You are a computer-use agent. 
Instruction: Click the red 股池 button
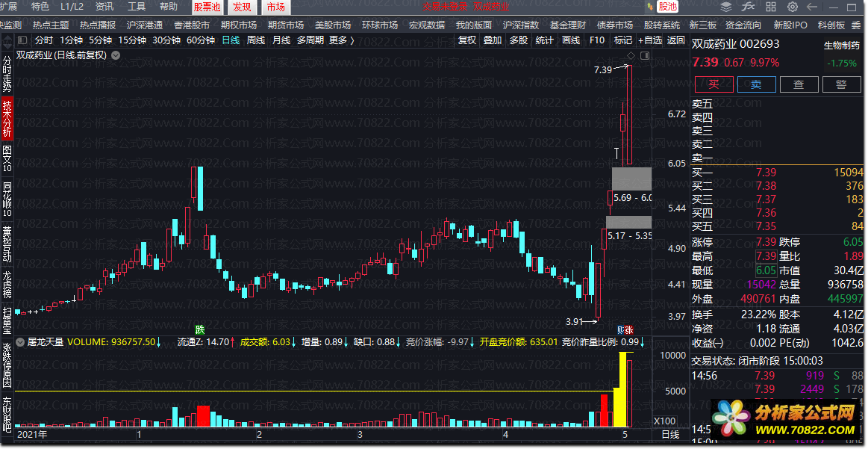pos(668,7)
